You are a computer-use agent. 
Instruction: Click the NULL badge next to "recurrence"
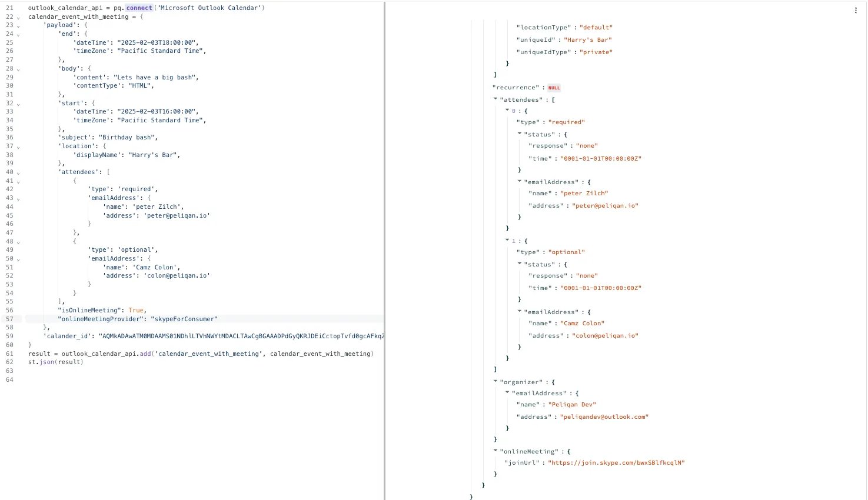tap(554, 88)
